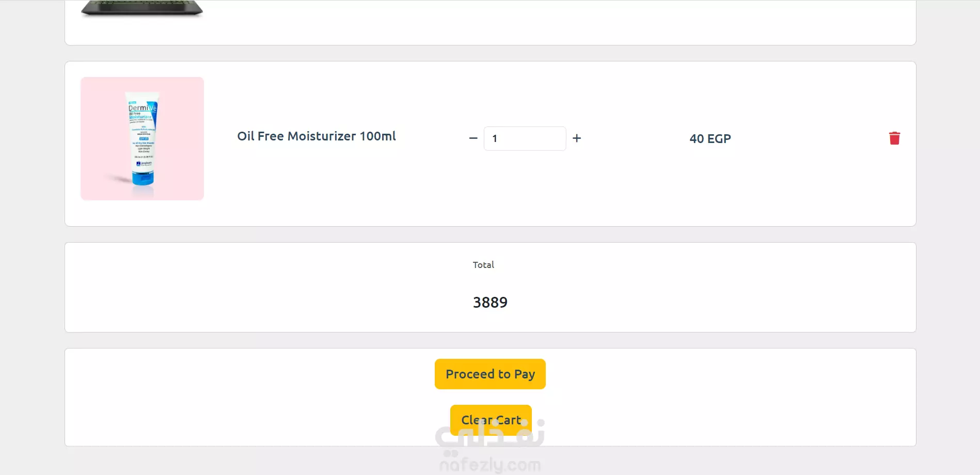Click the cart total amount 3889
The width and height of the screenshot is (980, 475).
tap(490, 303)
